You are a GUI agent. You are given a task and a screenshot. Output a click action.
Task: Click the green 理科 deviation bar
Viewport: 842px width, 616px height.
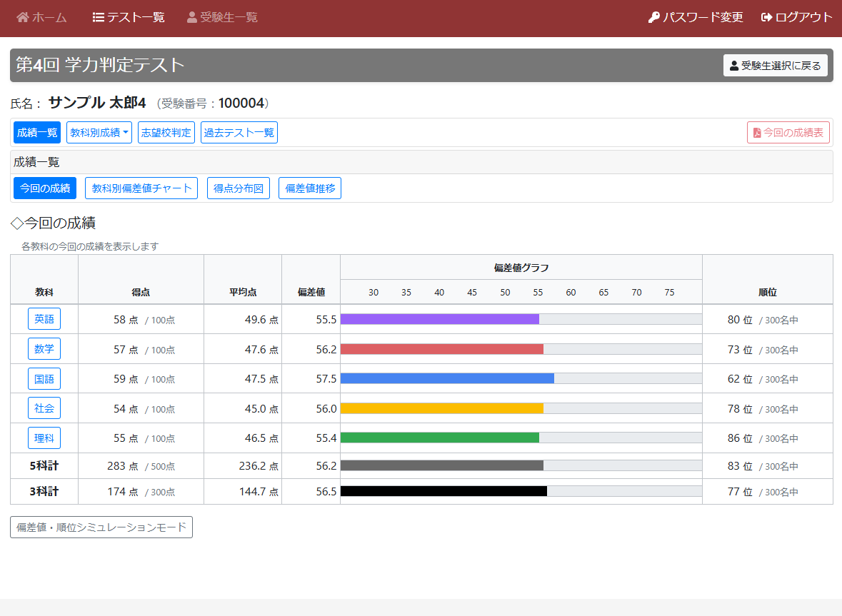(x=440, y=438)
